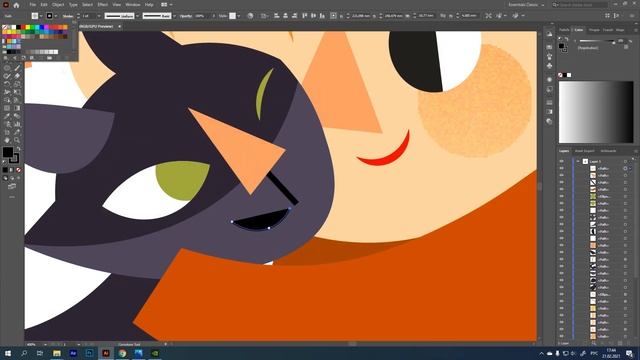Viewport: 640px width, 360px height.
Task: Click the Fill box in the toolbox
Action: point(7,152)
